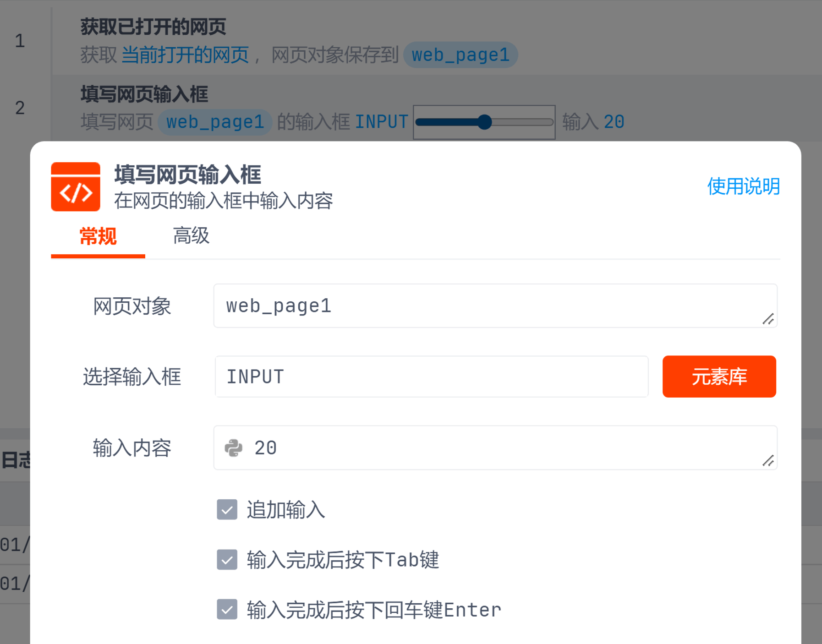Click the orange code icon in dialog header
The height and width of the screenshot is (644, 822).
pos(76,186)
